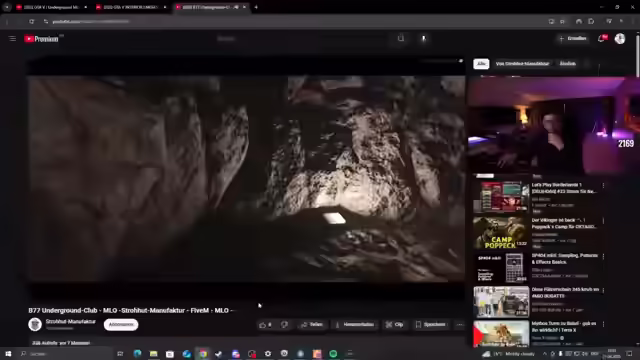
Task: Click the search magnifier icon in YouTube header
Action: [x=401, y=38]
